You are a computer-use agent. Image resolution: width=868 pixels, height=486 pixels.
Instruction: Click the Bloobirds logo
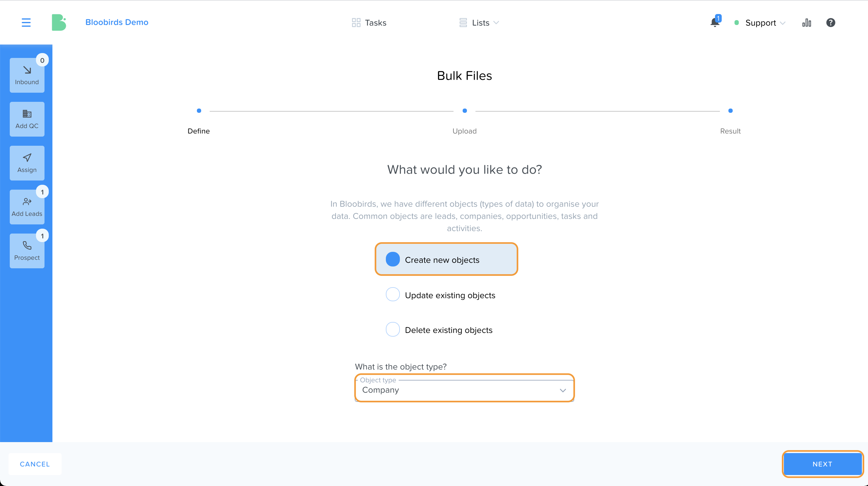pos(59,23)
